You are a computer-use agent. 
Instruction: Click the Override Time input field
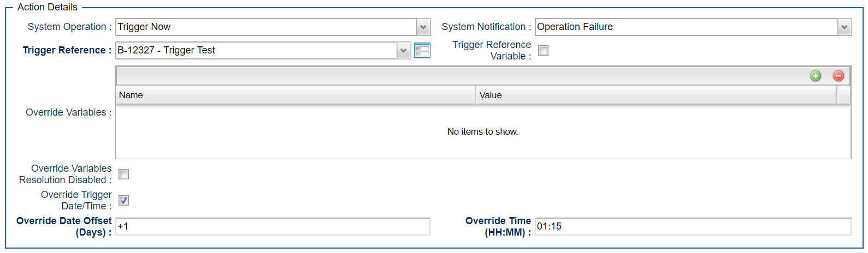692,226
